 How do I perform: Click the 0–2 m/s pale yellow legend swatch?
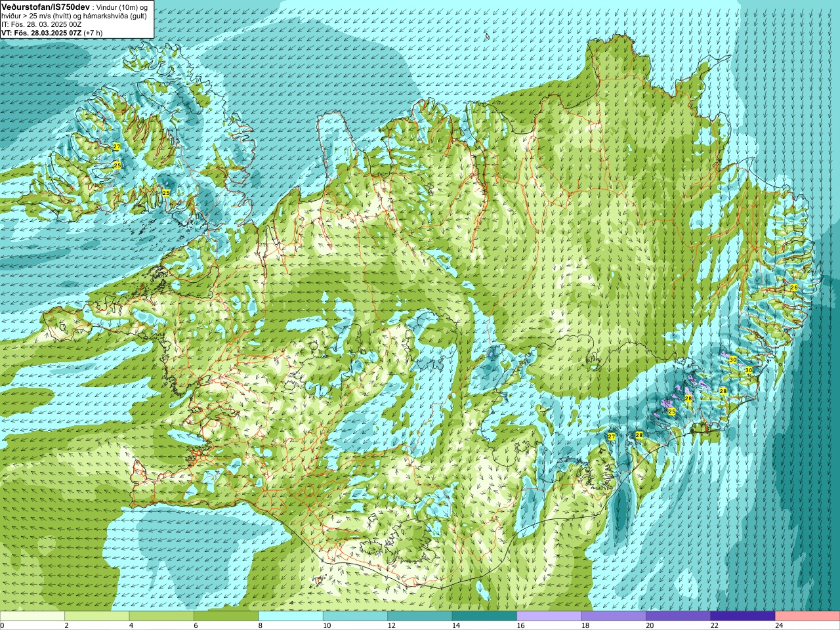tap(32, 616)
